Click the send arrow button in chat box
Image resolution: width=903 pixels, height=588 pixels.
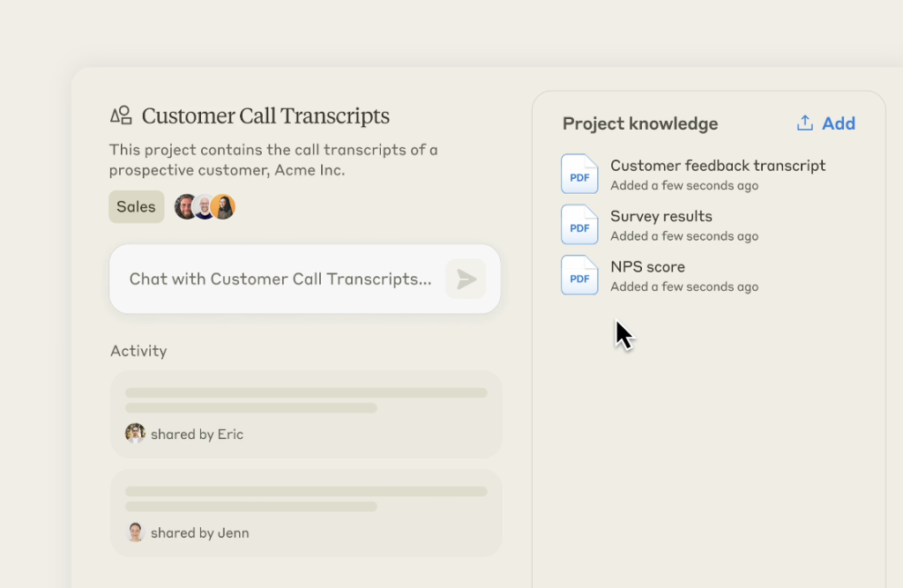pyautogui.click(x=466, y=279)
